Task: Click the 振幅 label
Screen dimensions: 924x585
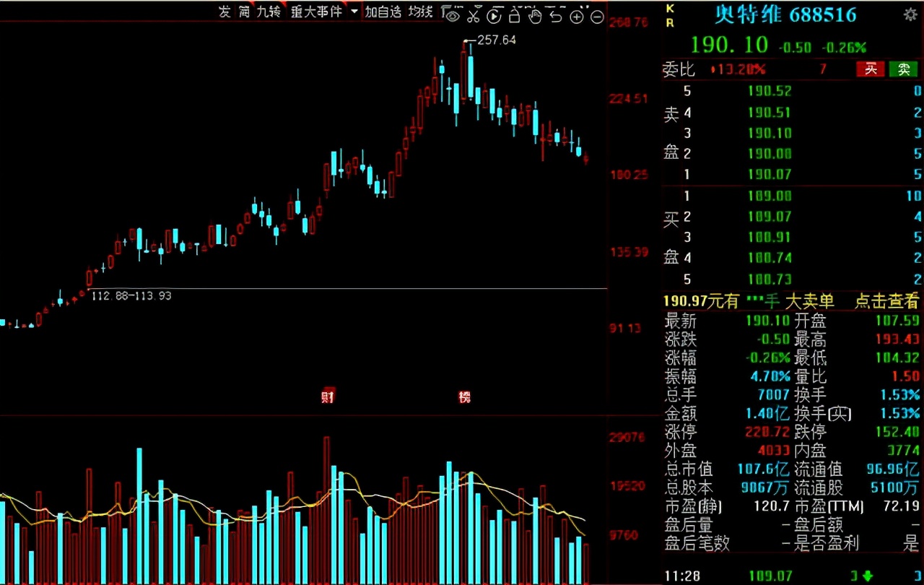Action: tap(679, 376)
